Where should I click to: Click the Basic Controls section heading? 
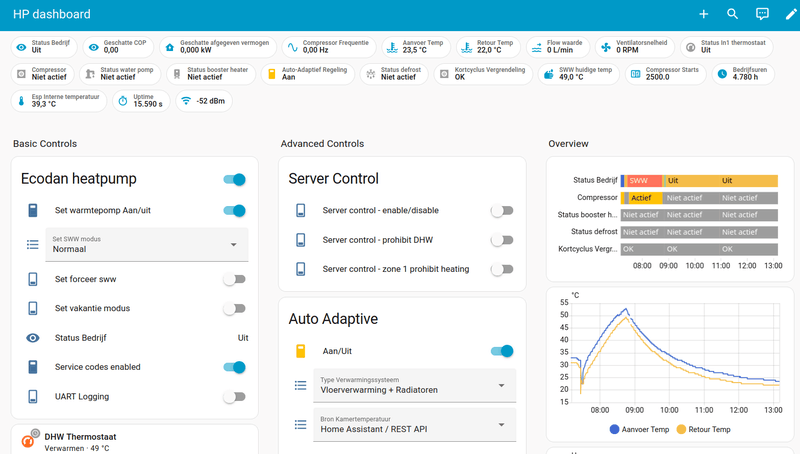[x=45, y=144]
